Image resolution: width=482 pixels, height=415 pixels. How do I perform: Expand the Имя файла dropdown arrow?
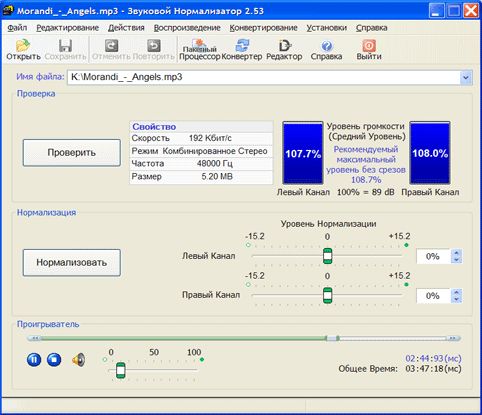[x=466, y=78]
